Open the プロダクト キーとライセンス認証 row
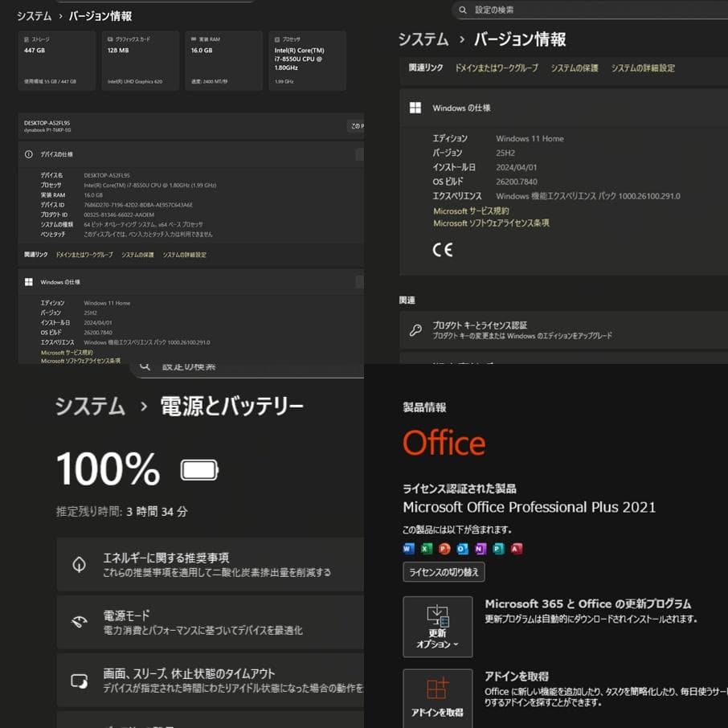728x728 pixels. pos(563,330)
